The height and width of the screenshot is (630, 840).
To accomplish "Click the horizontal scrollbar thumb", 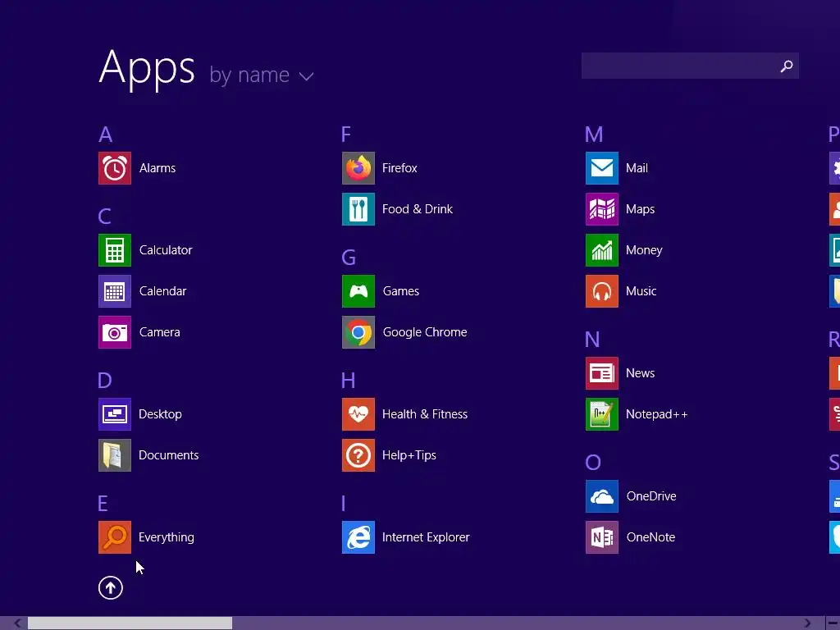I will tap(130, 623).
